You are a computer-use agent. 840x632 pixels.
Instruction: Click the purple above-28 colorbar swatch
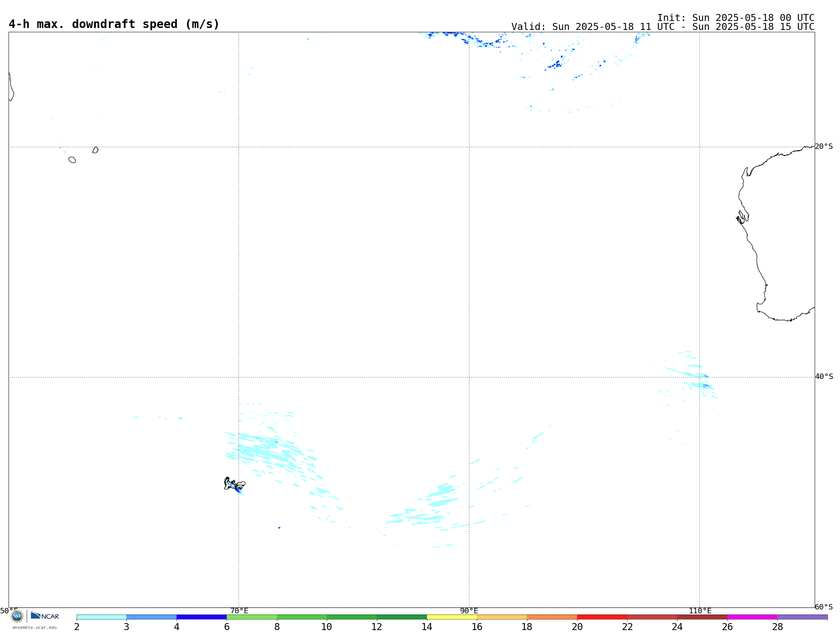[803, 617]
